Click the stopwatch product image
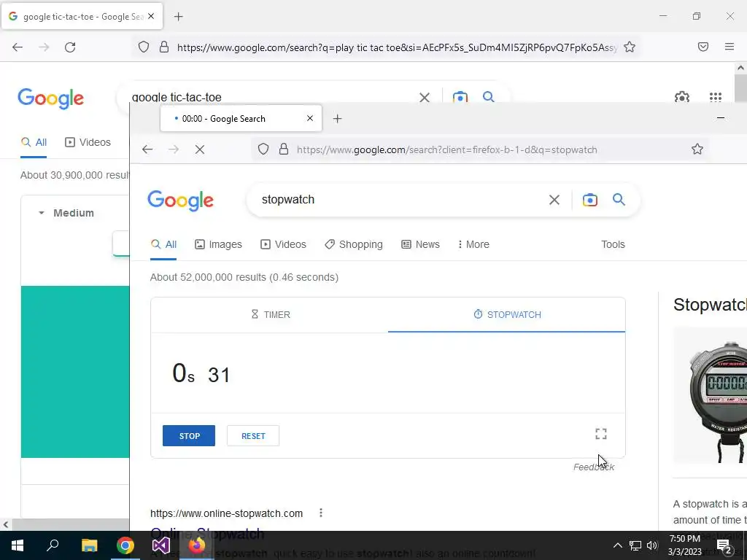This screenshot has height=560, width=747. tap(710, 395)
